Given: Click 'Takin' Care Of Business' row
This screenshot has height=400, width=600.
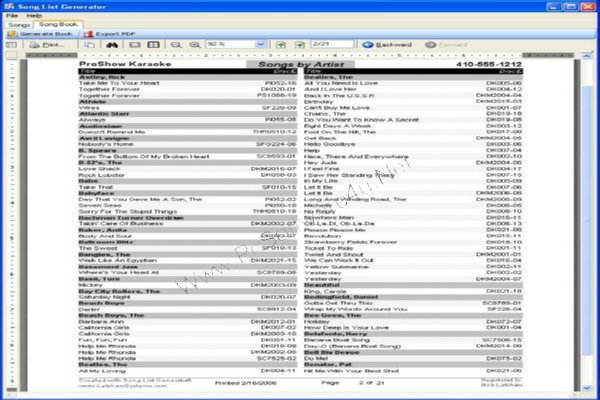Looking at the screenshot, I should pos(188,224).
